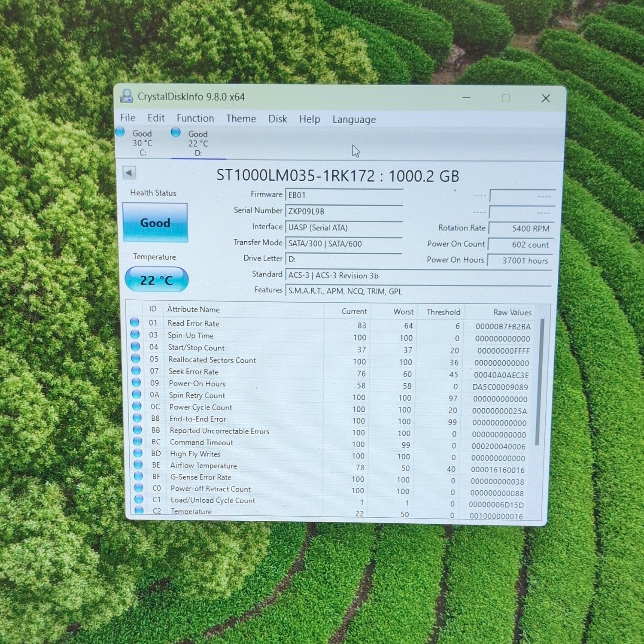Select the Airflow Temperature attribute name
The width and height of the screenshot is (644, 644).
(204, 465)
